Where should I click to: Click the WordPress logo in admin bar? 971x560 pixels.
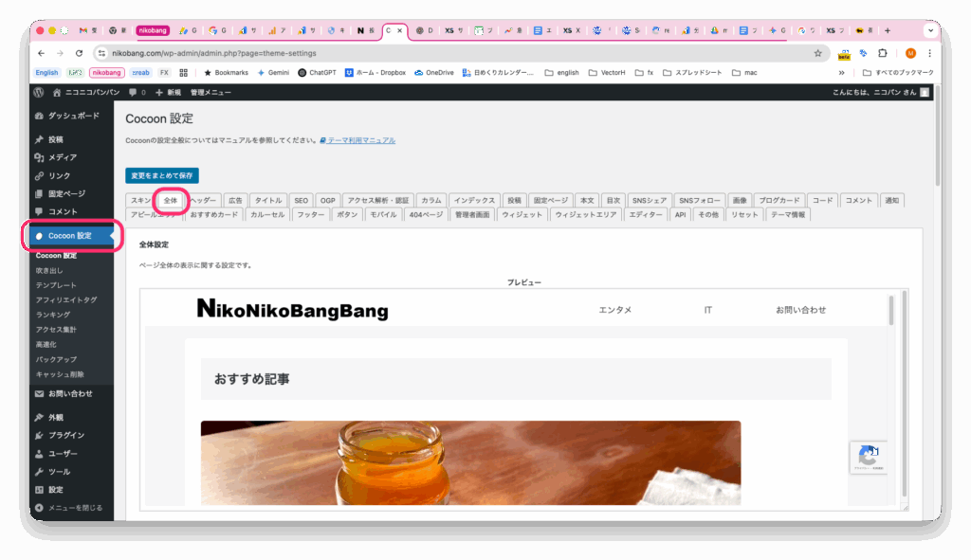39,92
